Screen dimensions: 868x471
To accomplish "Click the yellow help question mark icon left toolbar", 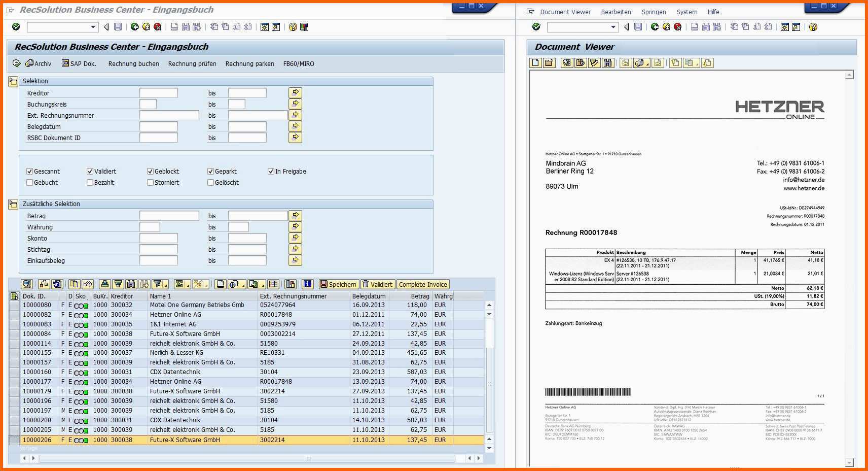I will (293, 27).
